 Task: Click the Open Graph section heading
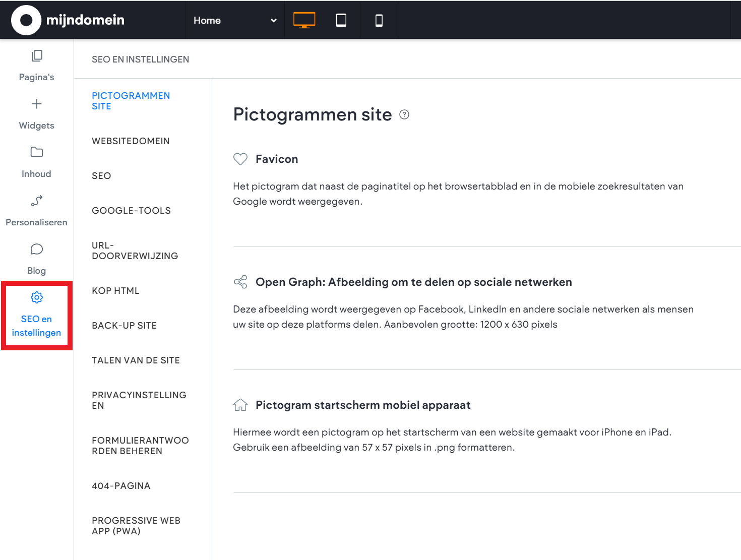click(414, 282)
